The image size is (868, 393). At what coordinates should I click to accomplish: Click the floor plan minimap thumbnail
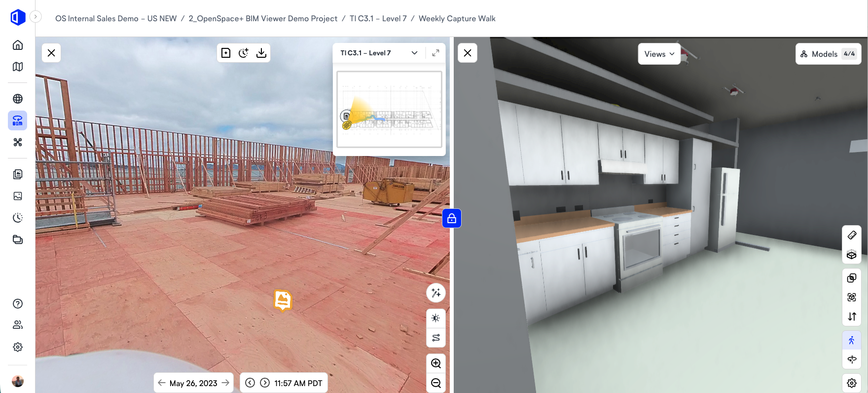tap(389, 109)
